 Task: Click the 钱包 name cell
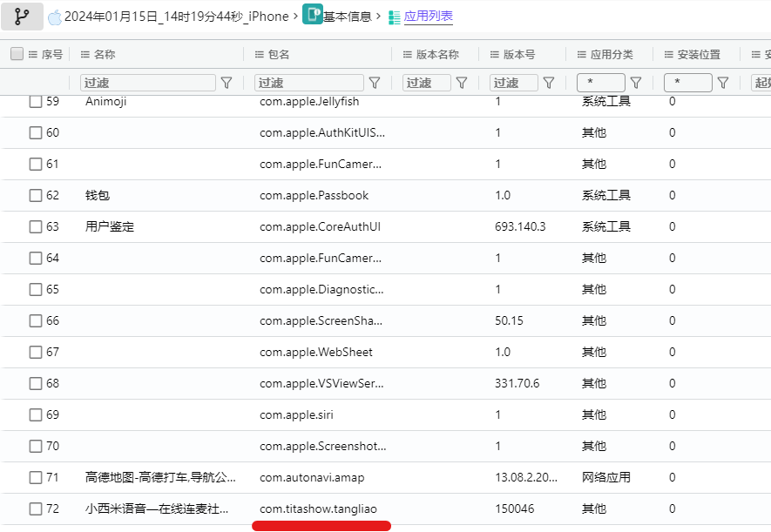[98, 196]
